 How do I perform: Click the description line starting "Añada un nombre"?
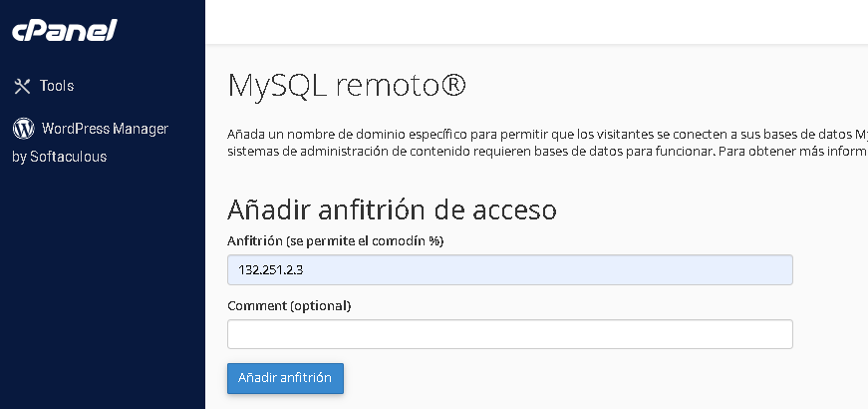[547, 135]
